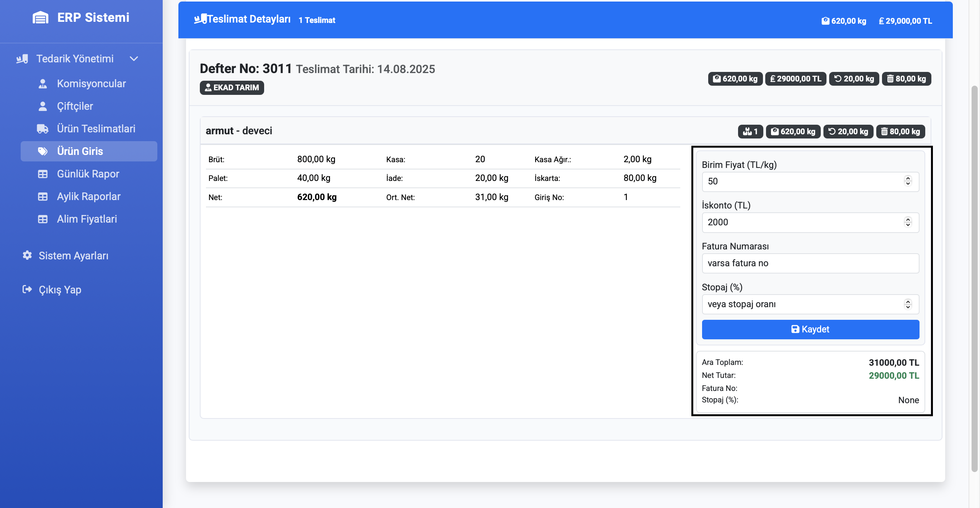Click Çıkış Yap to log out

60,290
